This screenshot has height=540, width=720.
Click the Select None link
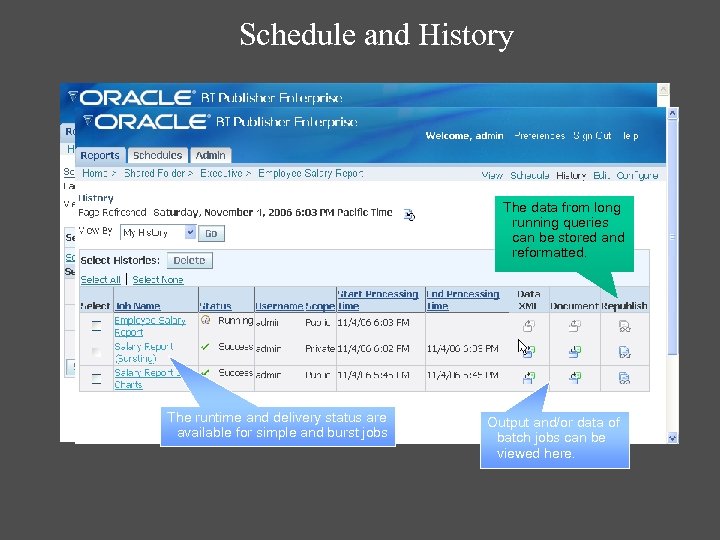click(x=158, y=280)
